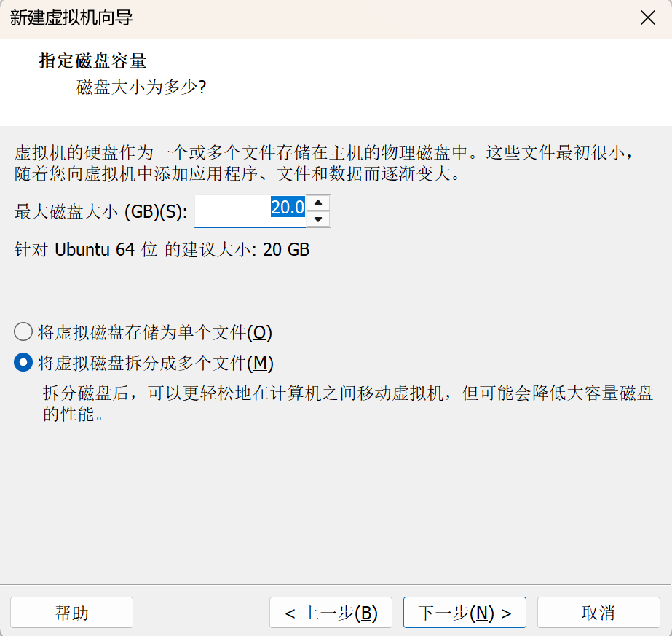Return to the previous wizard step
The image size is (672, 636).
point(330,612)
